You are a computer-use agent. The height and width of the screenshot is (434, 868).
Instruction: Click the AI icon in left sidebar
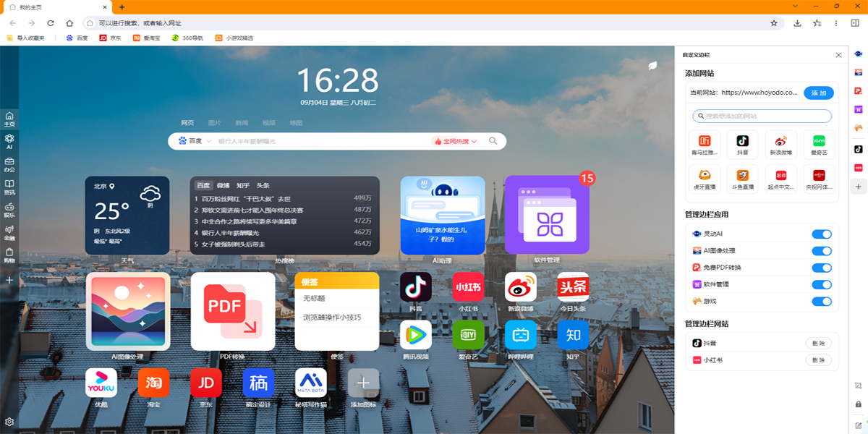pos(9,141)
